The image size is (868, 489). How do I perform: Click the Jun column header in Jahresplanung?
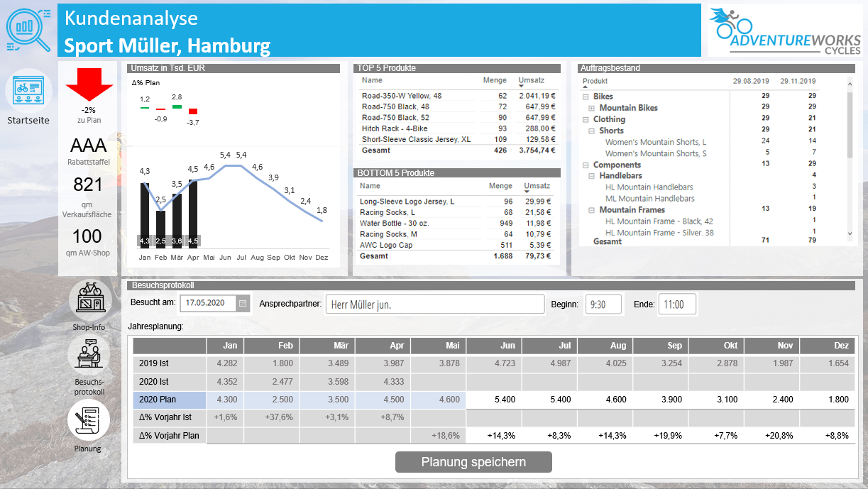[494, 346]
